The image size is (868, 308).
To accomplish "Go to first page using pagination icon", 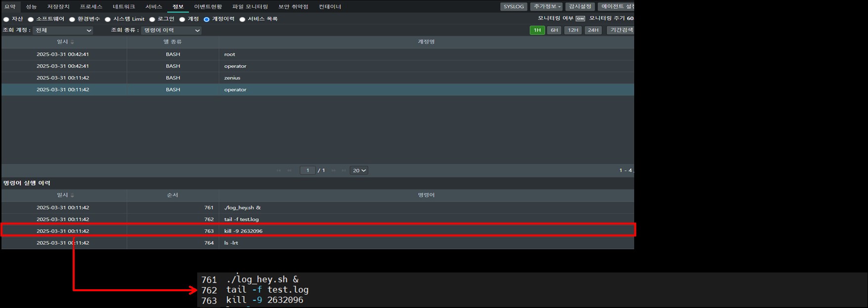I will (x=279, y=170).
